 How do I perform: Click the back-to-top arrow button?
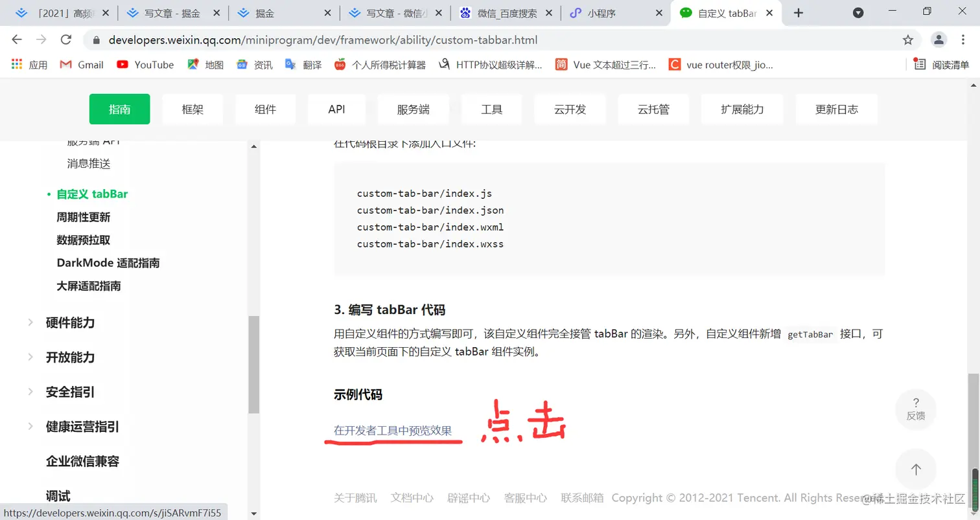(x=916, y=469)
